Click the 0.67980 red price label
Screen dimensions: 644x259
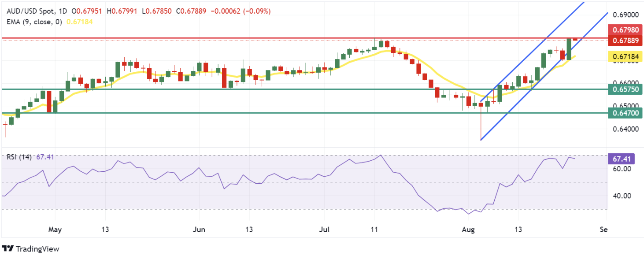625,30
